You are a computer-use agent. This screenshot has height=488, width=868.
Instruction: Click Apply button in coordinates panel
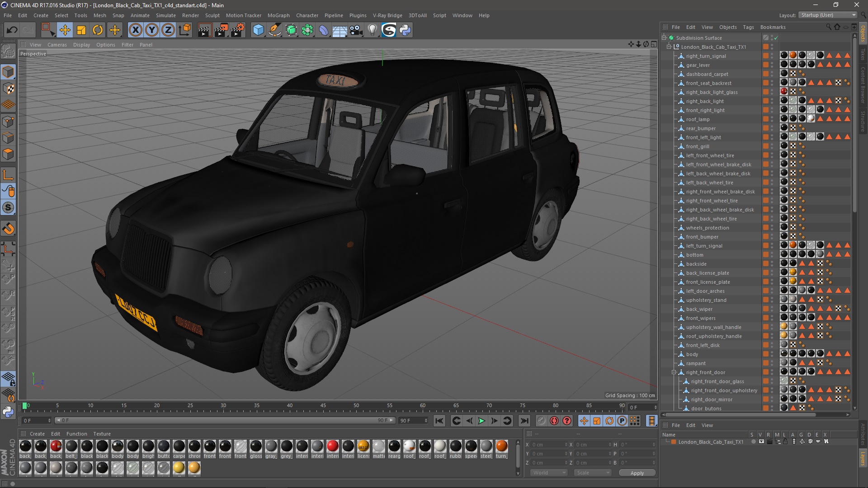(x=637, y=473)
